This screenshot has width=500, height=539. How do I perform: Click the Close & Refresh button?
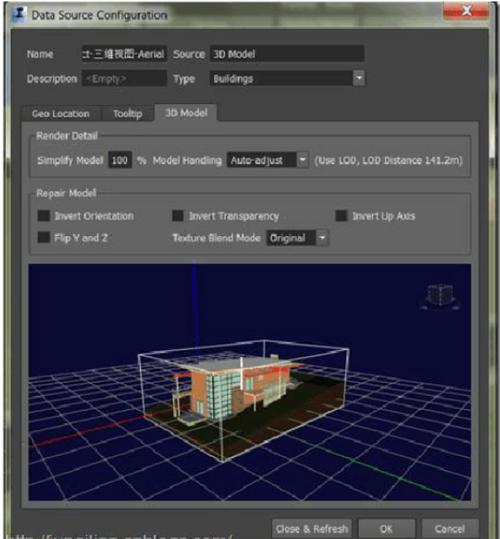312,529
